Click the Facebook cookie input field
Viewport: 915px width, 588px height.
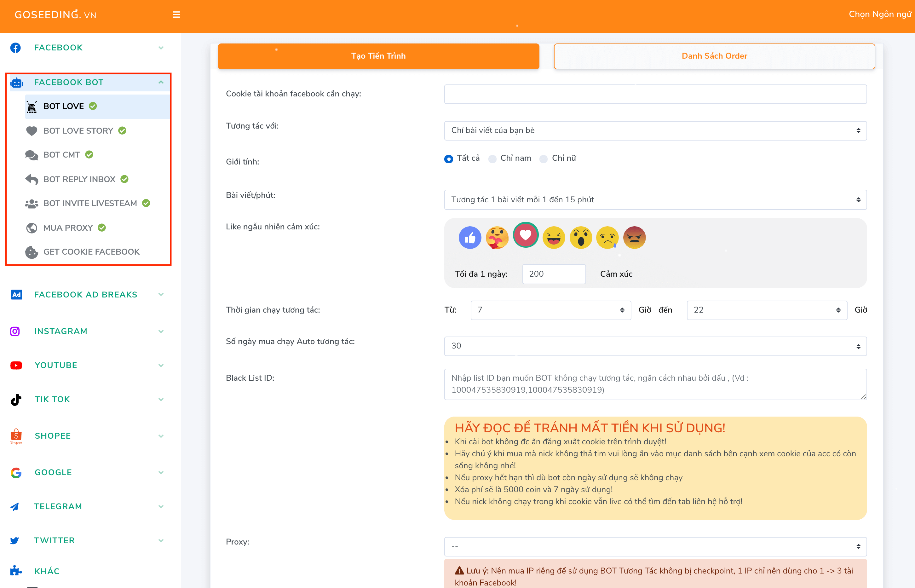(655, 94)
